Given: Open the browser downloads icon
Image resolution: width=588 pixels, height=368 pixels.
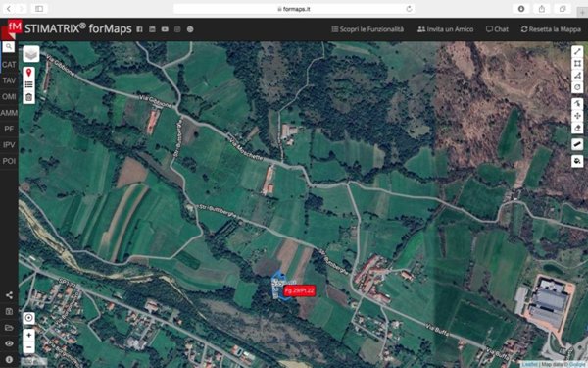Looking at the screenshot, I should 521,9.
